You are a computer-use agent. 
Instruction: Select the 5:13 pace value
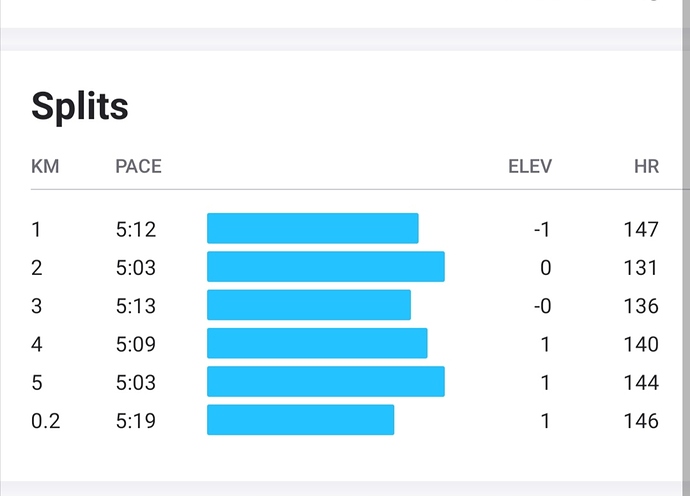(136, 306)
